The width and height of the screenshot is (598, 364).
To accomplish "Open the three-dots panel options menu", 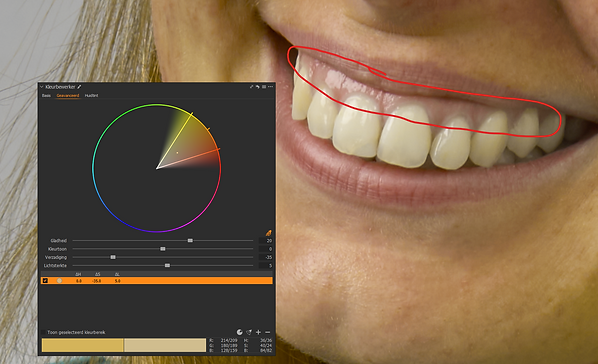I will [270, 87].
